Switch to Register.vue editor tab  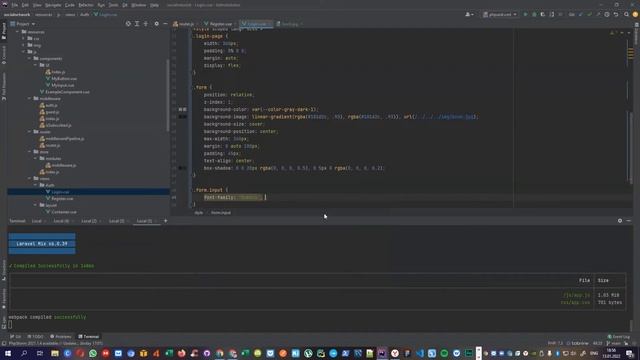[x=218, y=24]
